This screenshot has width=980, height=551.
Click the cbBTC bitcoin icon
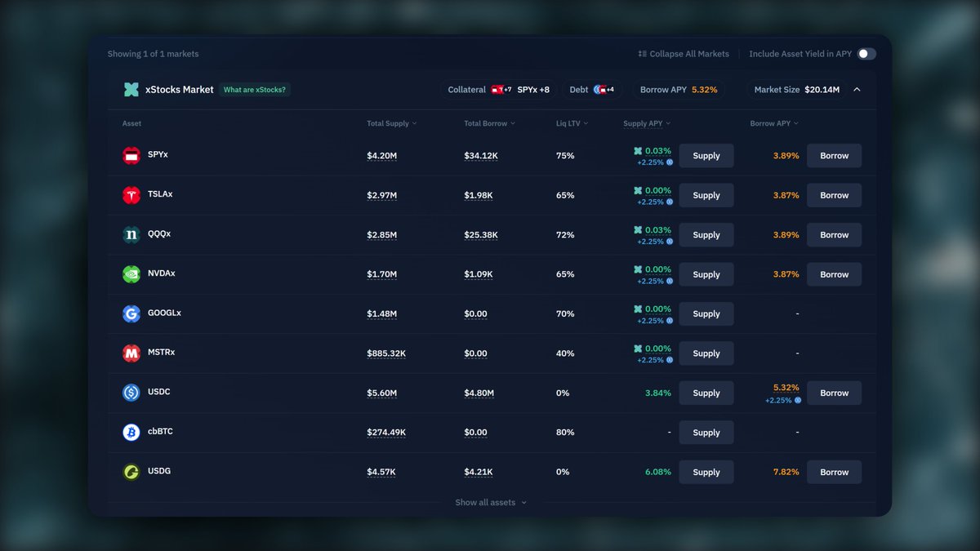click(131, 433)
